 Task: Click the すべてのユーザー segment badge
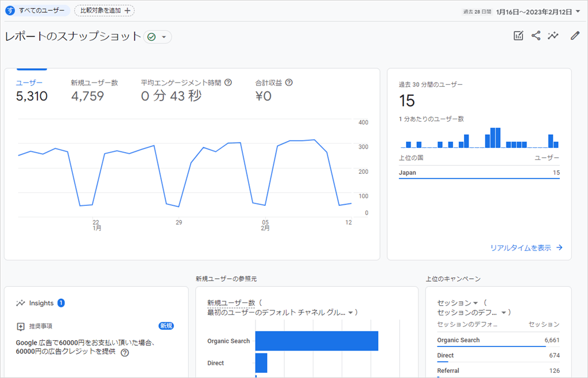click(37, 10)
